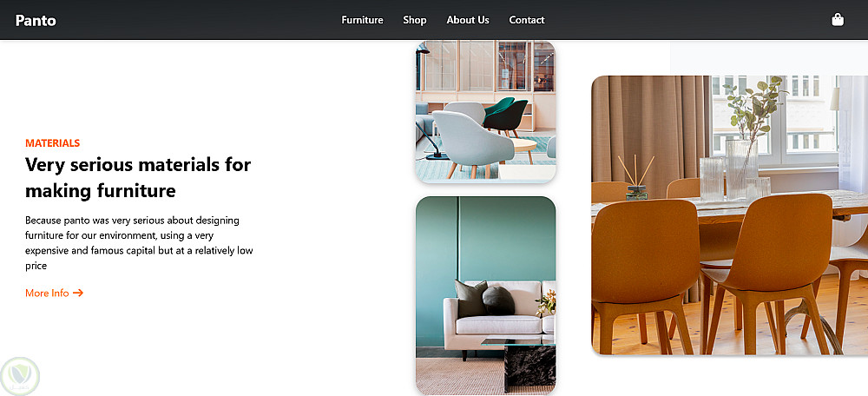
Task: Go to home via Panto logo
Action: [x=36, y=21]
